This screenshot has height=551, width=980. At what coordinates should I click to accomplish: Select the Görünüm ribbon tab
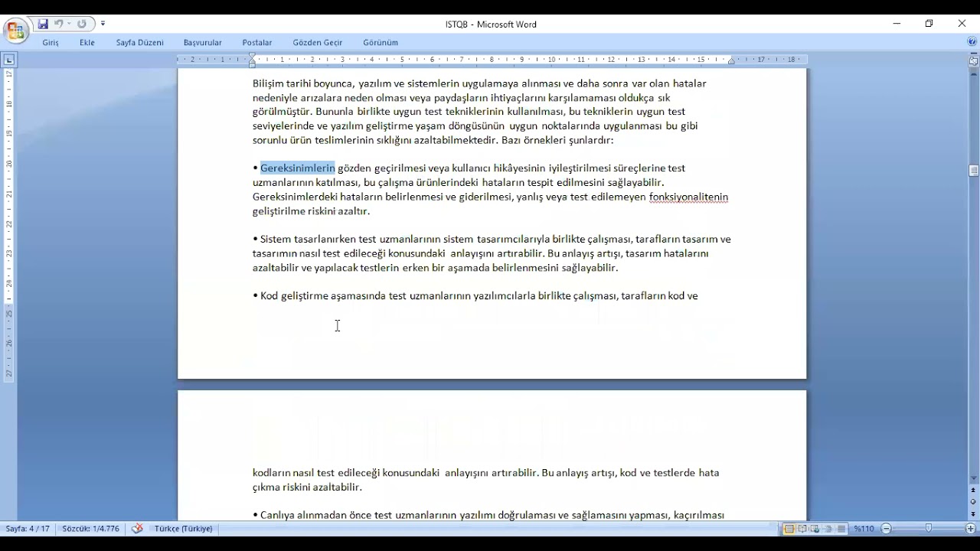(381, 43)
